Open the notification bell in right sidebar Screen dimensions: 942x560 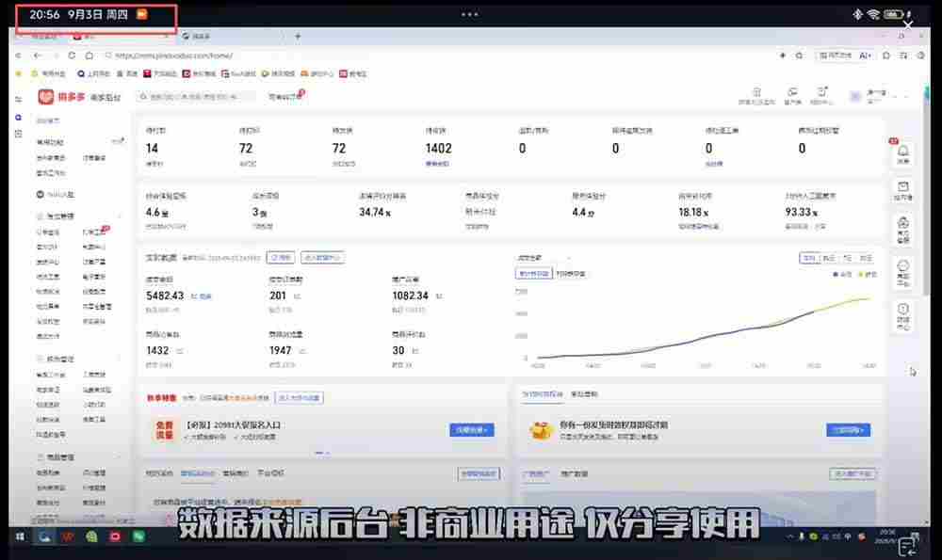click(x=903, y=153)
